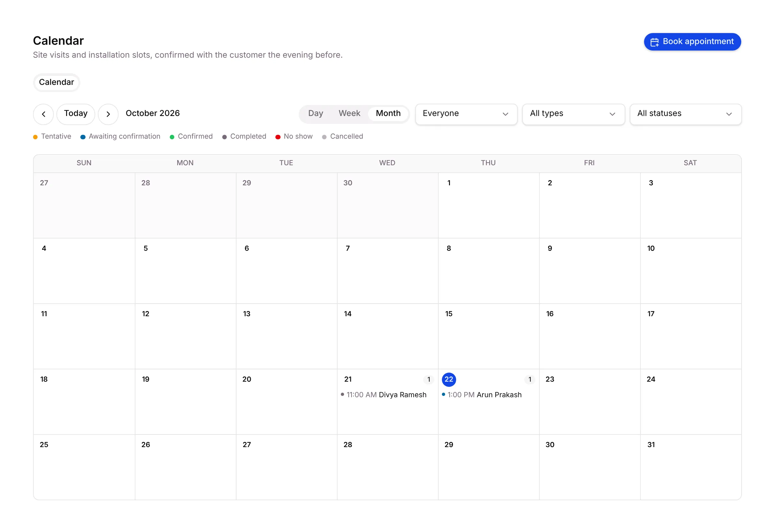Switch to the Day view
This screenshot has height=532, width=784.
pos(316,114)
